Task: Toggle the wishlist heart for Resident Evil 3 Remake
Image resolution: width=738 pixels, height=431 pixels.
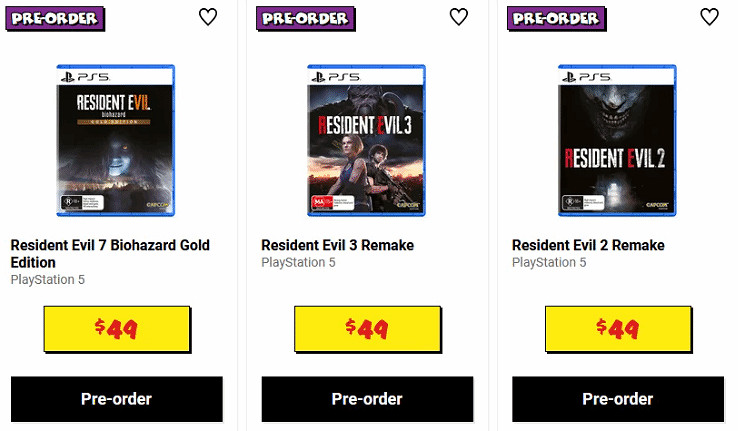Action: (459, 17)
